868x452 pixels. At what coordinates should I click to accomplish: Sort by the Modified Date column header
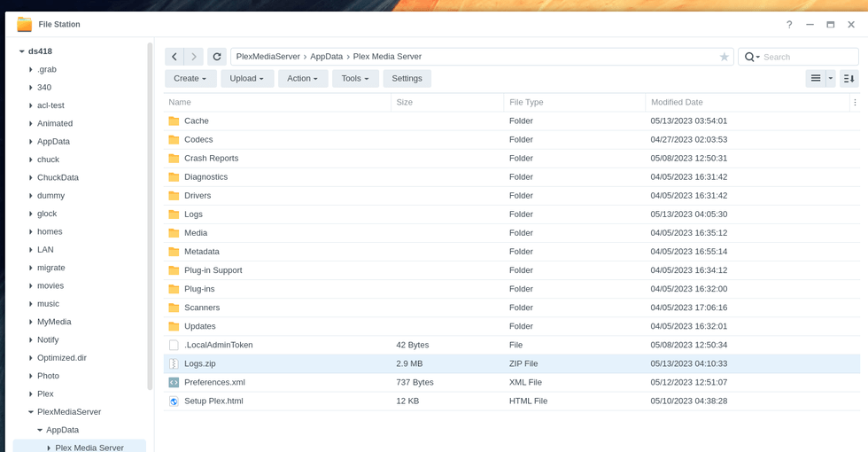click(x=748, y=103)
